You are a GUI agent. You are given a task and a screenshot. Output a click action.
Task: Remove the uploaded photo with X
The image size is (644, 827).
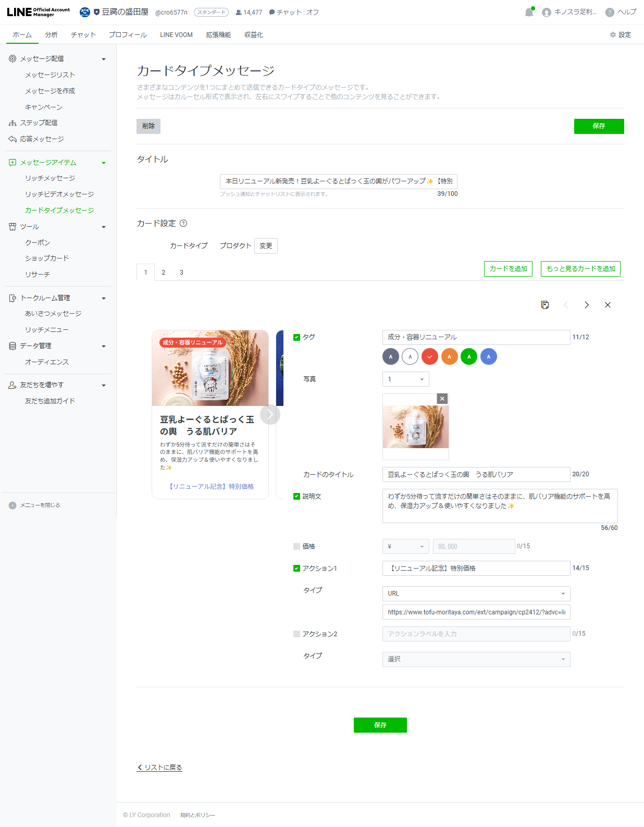point(442,399)
